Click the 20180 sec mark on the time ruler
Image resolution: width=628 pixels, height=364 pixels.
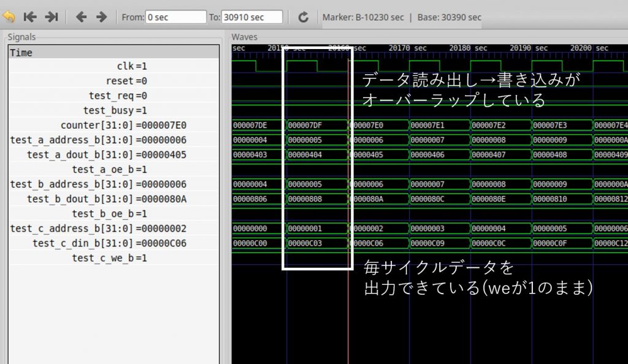coord(464,48)
